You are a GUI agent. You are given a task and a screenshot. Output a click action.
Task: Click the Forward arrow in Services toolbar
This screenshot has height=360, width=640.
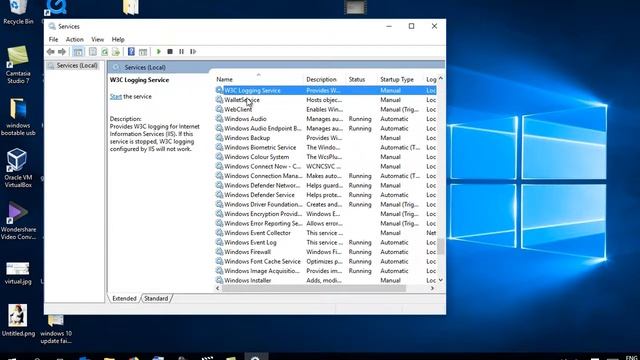tap(62, 52)
